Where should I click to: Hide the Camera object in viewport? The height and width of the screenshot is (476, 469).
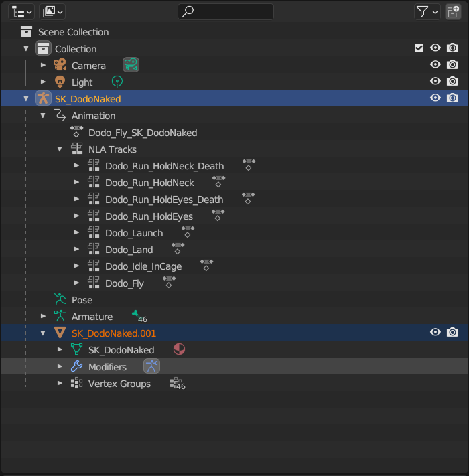435,65
